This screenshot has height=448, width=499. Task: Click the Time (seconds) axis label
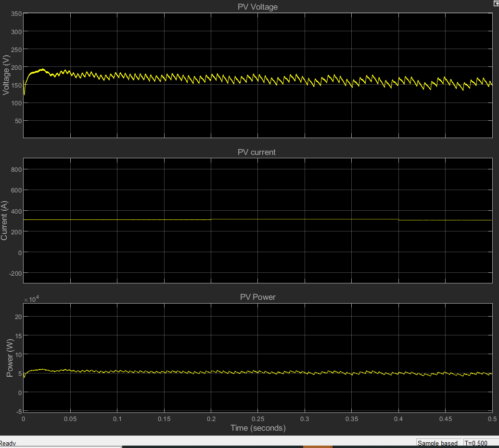coord(258,428)
